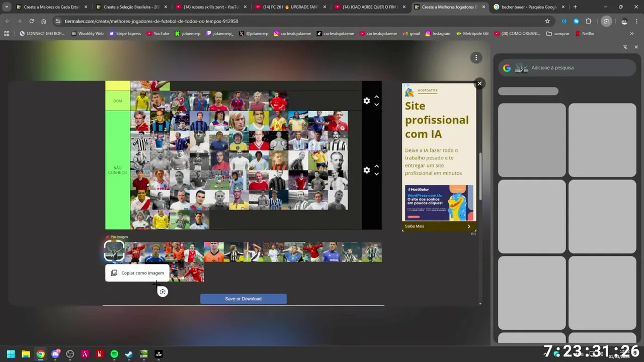Viewport: 644px width, 362px height.
Task: Click Saiba Mais on the HostGator ad
Action: click(x=415, y=226)
